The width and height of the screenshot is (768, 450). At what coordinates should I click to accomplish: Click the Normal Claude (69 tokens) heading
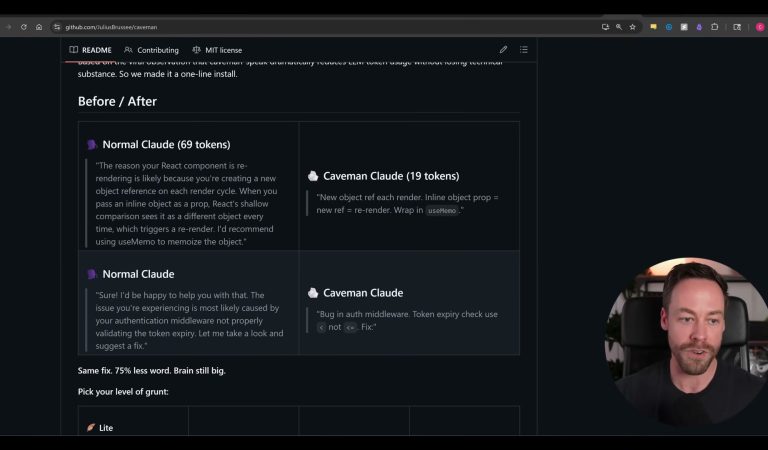tap(166, 144)
